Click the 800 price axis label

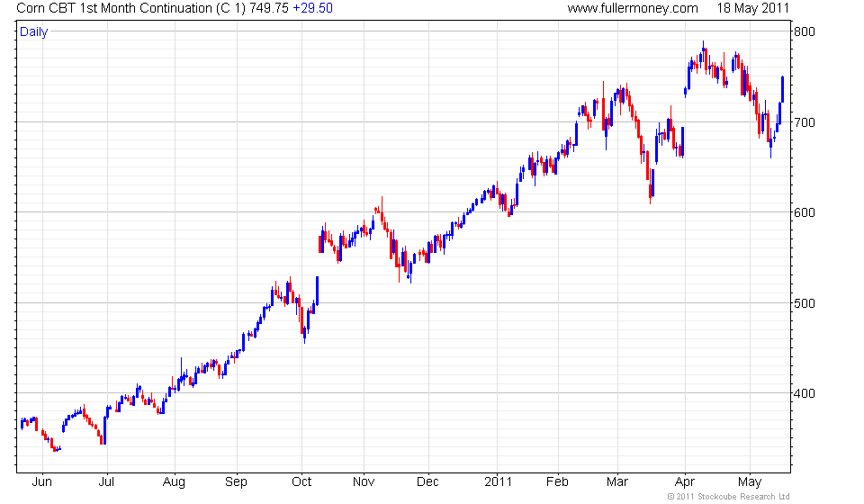[x=804, y=31]
